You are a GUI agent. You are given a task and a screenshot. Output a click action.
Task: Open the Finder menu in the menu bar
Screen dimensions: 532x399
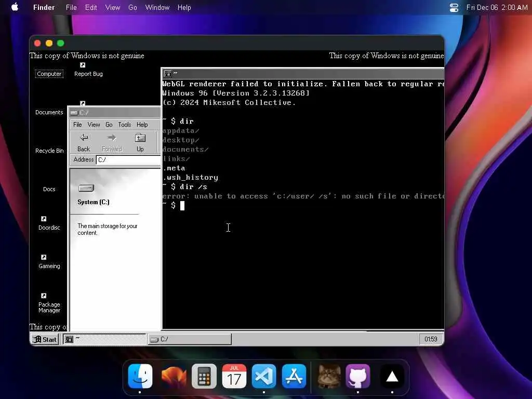pyautogui.click(x=44, y=7)
